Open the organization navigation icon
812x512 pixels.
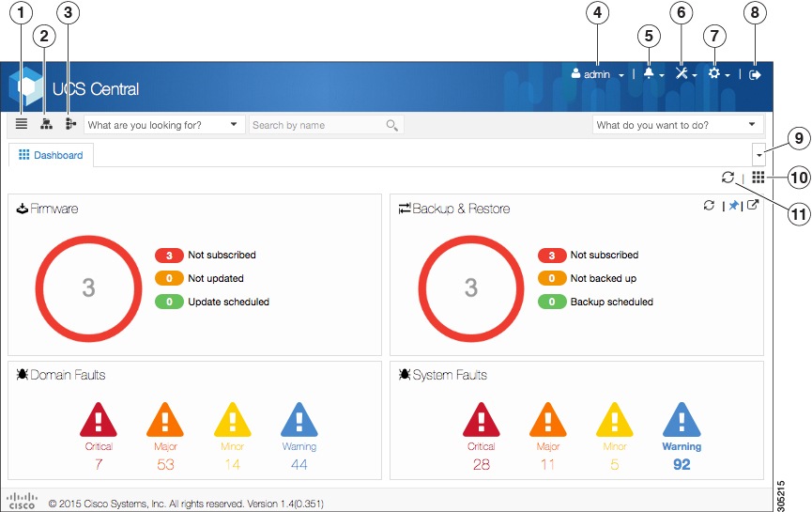[46, 124]
